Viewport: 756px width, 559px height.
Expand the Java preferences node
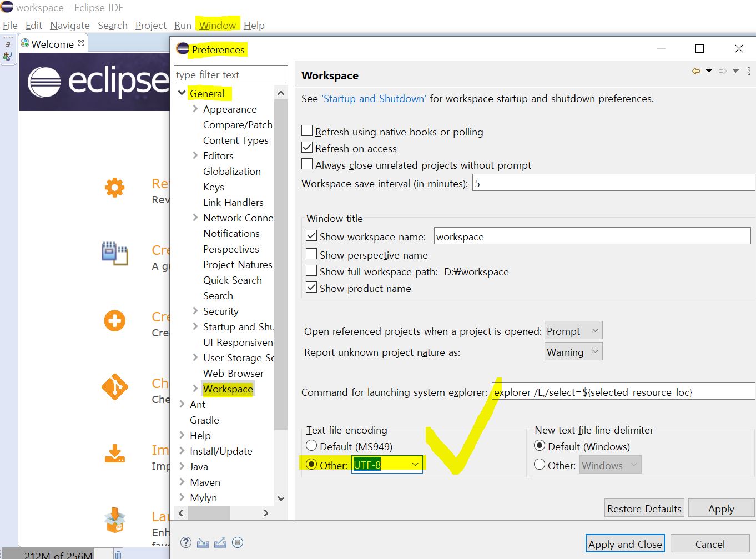182,466
